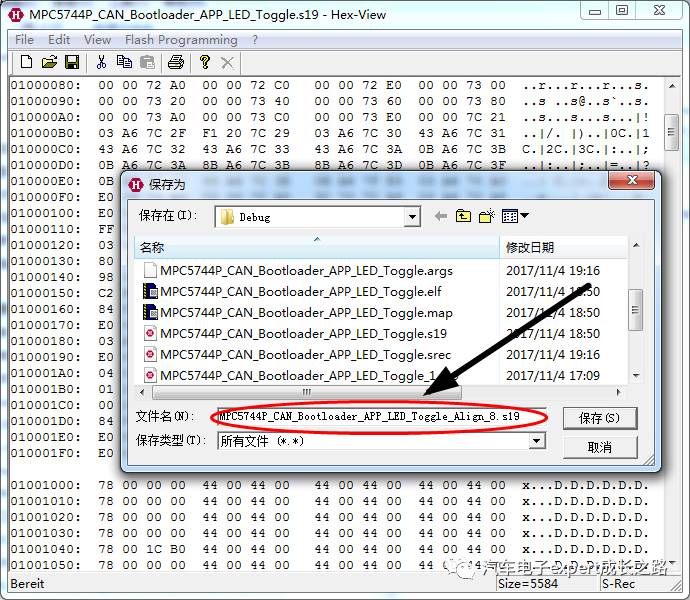Click file list horizontal scrollbar left arrow
690x600 pixels.
pyautogui.click(x=142, y=392)
